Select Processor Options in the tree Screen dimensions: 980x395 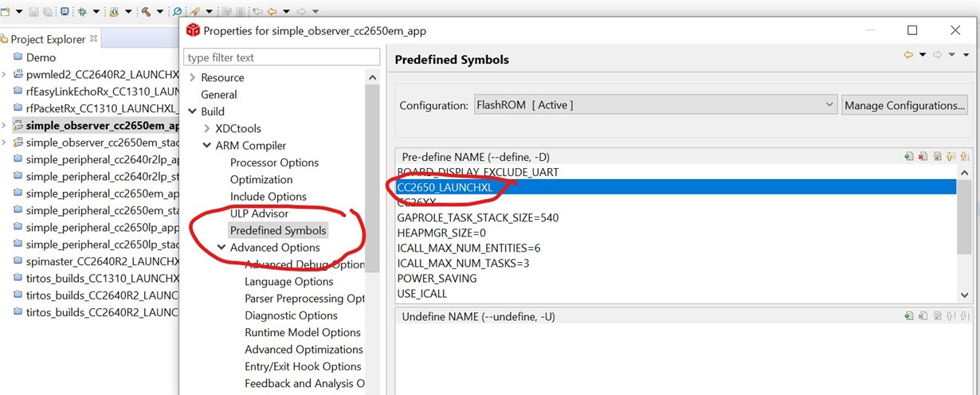coord(274,162)
